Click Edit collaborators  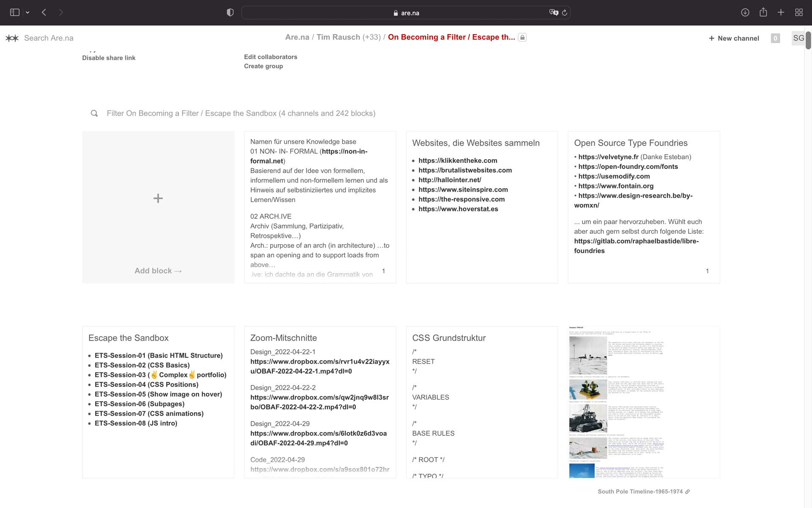[x=271, y=57]
